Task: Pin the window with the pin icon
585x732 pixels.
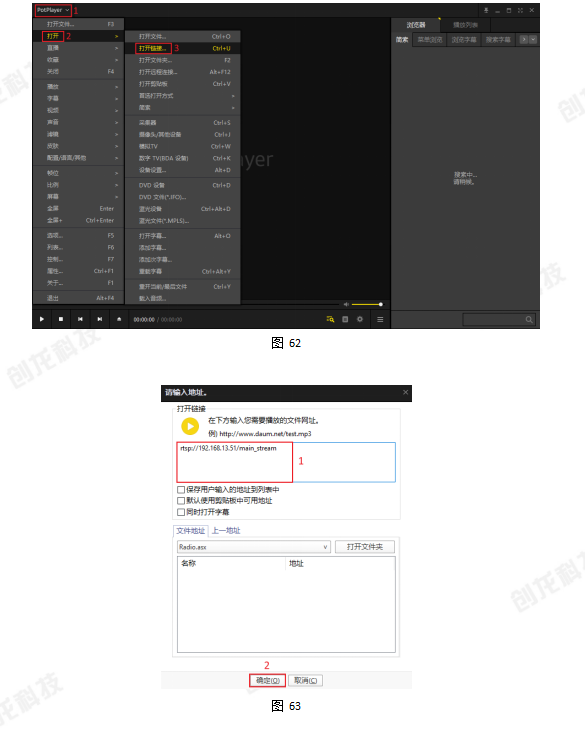Action: [486, 10]
